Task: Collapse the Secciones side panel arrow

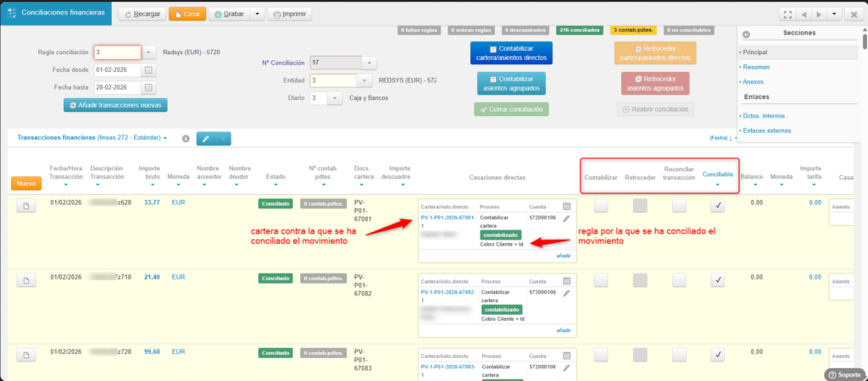Action: 746,35
